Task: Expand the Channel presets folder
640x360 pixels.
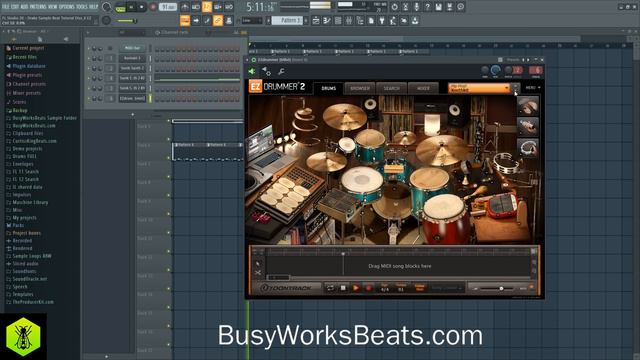Action: [29, 84]
